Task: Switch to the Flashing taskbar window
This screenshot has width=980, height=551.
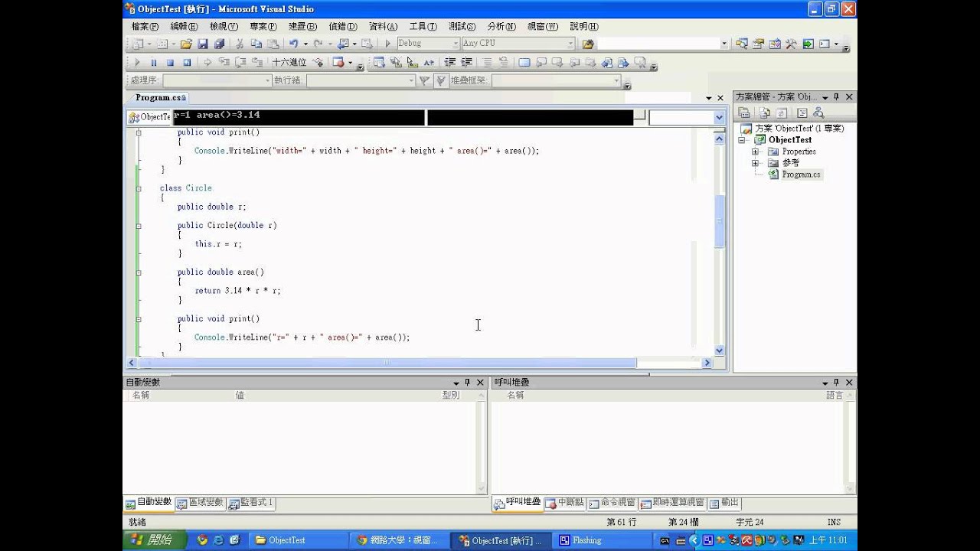Action: coord(602,540)
